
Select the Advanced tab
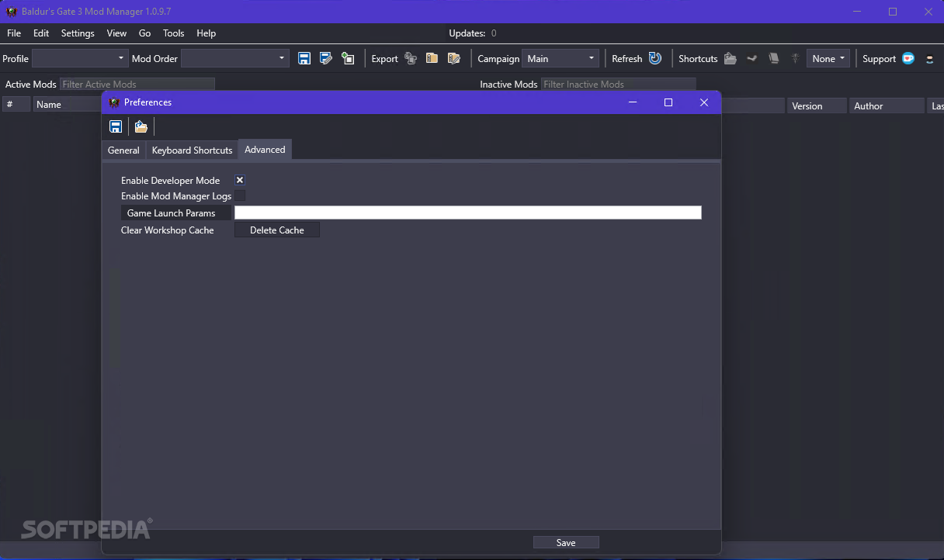(265, 150)
